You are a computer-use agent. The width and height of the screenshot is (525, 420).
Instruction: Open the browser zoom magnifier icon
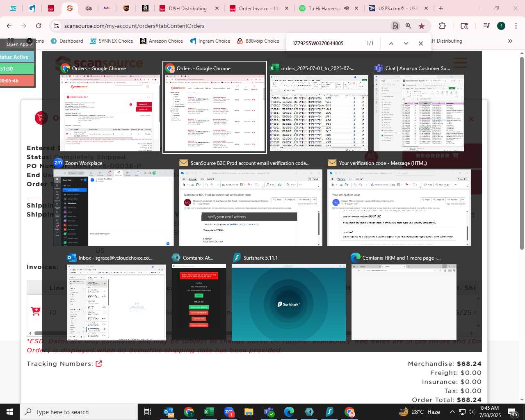coord(409,26)
